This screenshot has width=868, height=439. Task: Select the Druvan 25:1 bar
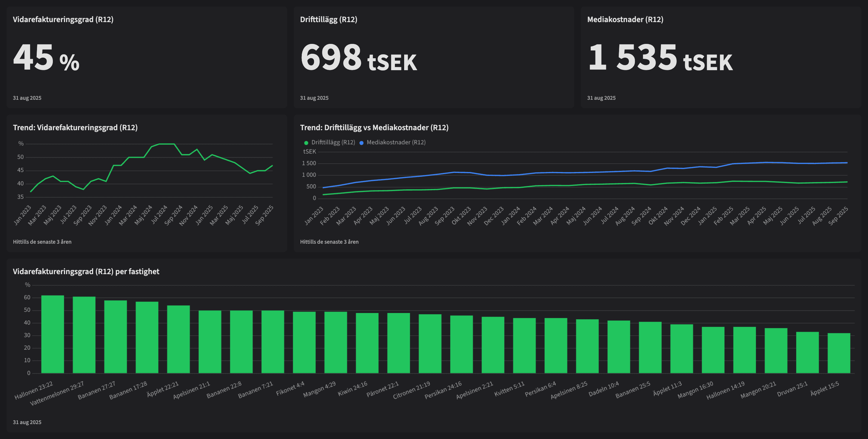[807, 352]
